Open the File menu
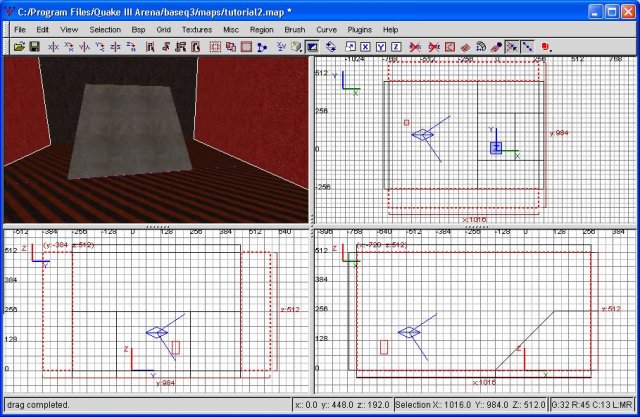 pyautogui.click(x=20, y=30)
